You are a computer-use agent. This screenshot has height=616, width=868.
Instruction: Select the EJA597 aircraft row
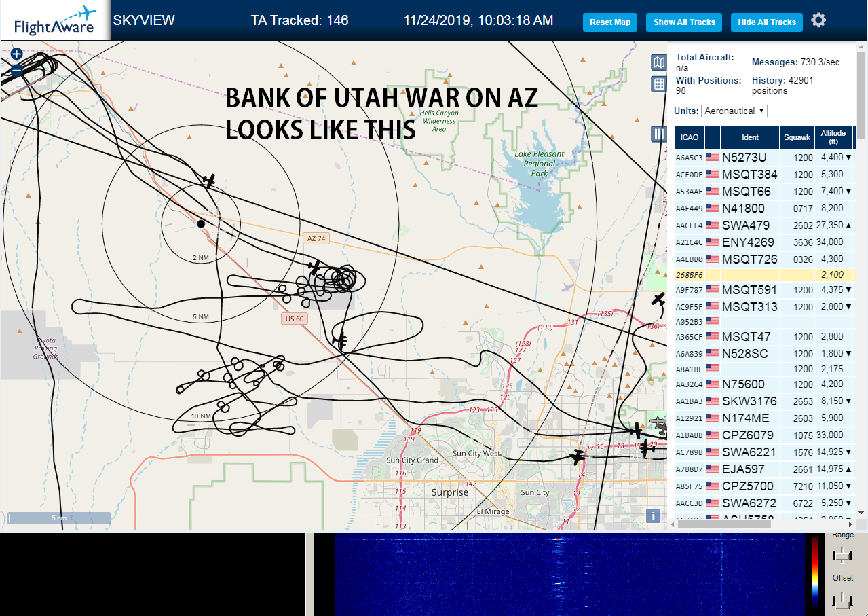tap(765, 469)
